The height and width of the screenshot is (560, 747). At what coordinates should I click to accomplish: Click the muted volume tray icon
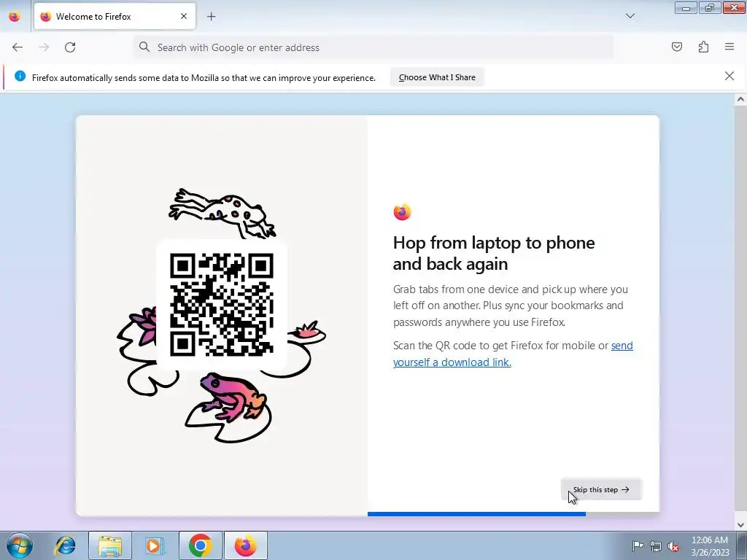(673, 546)
